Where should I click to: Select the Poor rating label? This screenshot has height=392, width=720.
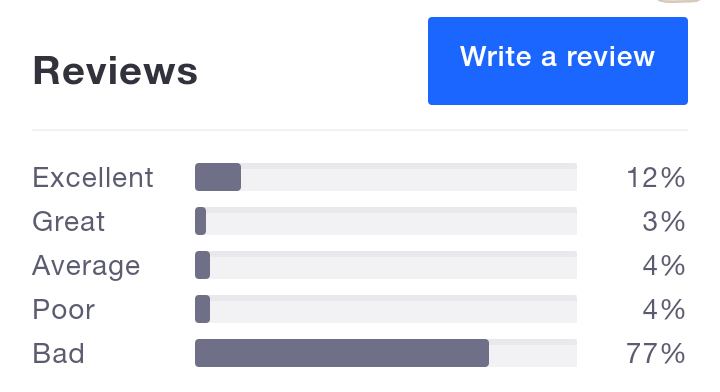pyautogui.click(x=63, y=309)
